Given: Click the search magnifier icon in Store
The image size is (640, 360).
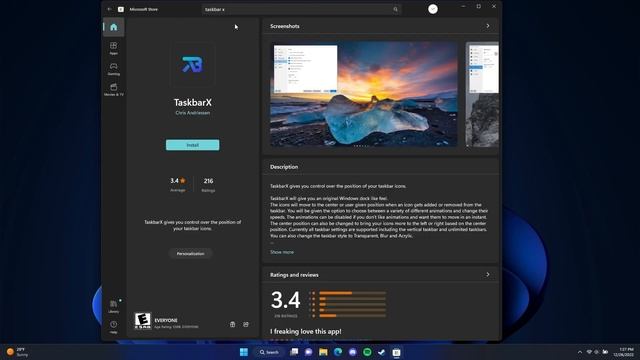Looking at the screenshot, I should (x=395, y=9).
